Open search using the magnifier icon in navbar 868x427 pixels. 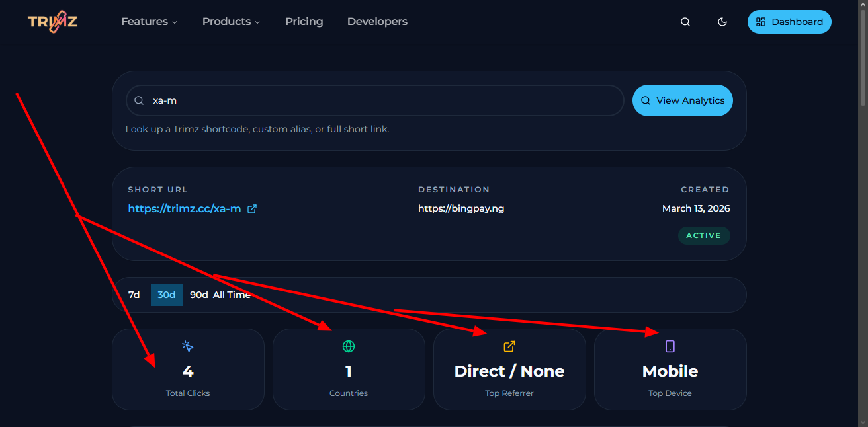tap(685, 21)
